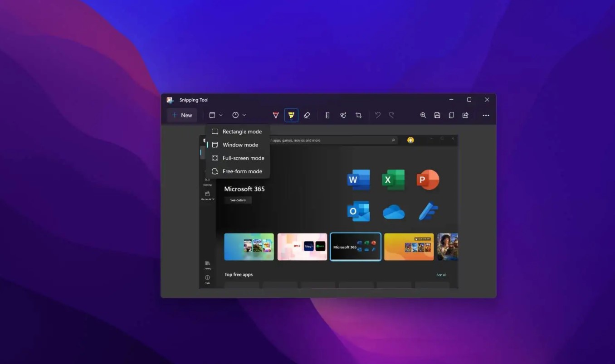Image resolution: width=615 pixels, height=364 pixels.
Task: Select the yellow highlighter tool
Action: pyautogui.click(x=291, y=115)
